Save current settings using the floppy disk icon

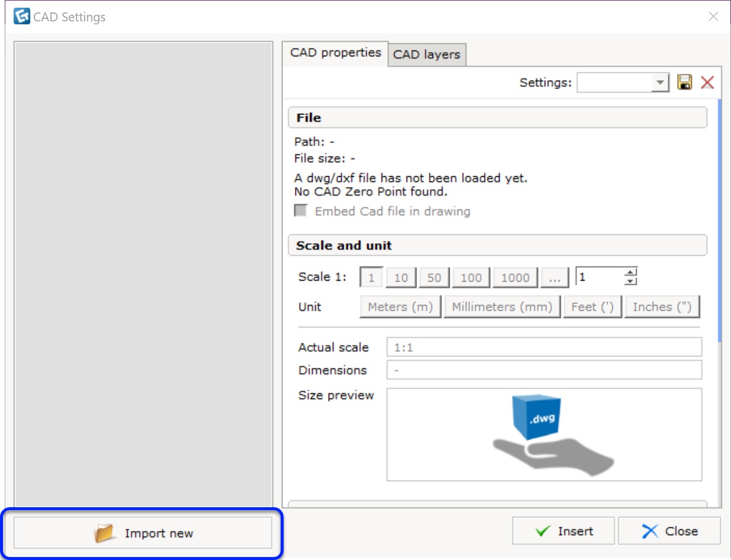pos(685,82)
